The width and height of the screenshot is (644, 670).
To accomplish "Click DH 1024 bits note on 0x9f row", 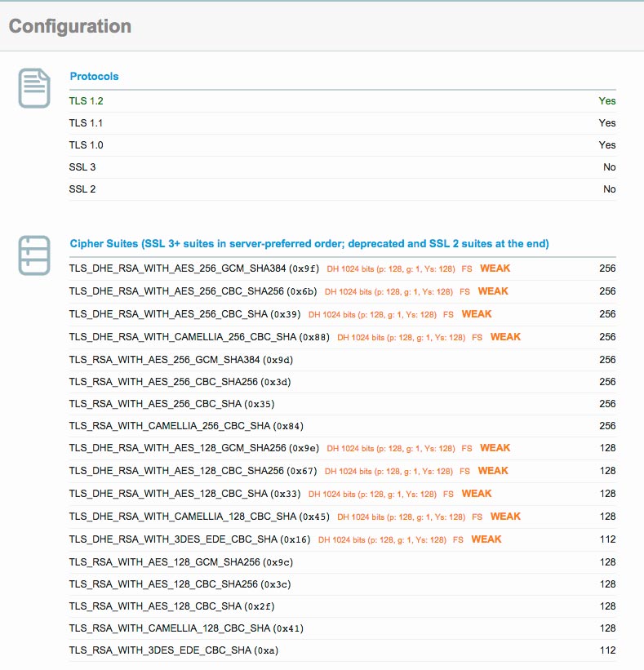I will point(391,269).
